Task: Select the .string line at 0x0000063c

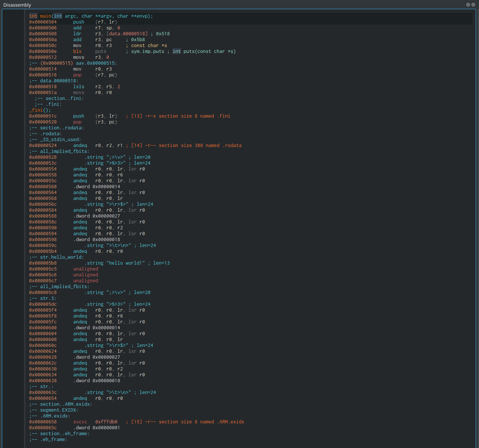Action: click(92, 393)
